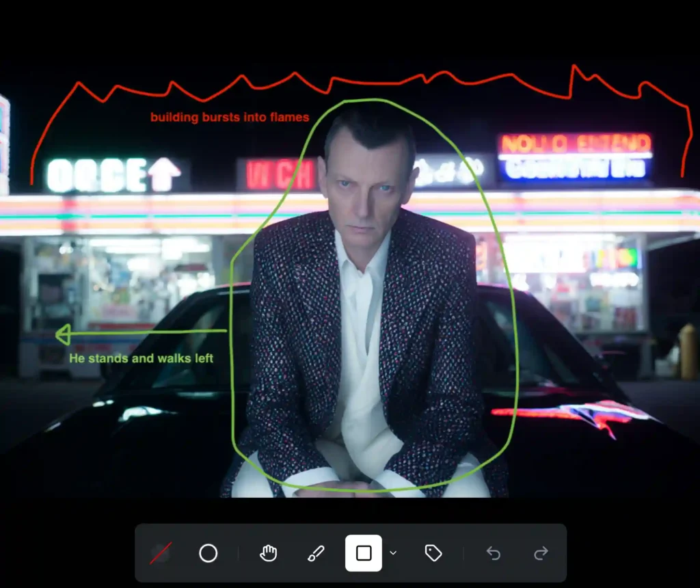700x588 pixels.
Task: Select the hand pan tool
Action: pyautogui.click(x=268, y=553)
